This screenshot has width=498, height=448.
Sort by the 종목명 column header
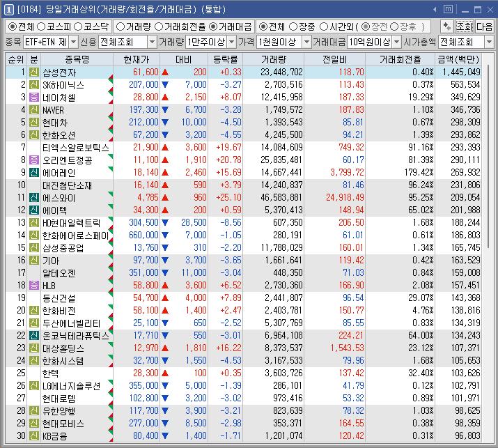coord(77,59)
